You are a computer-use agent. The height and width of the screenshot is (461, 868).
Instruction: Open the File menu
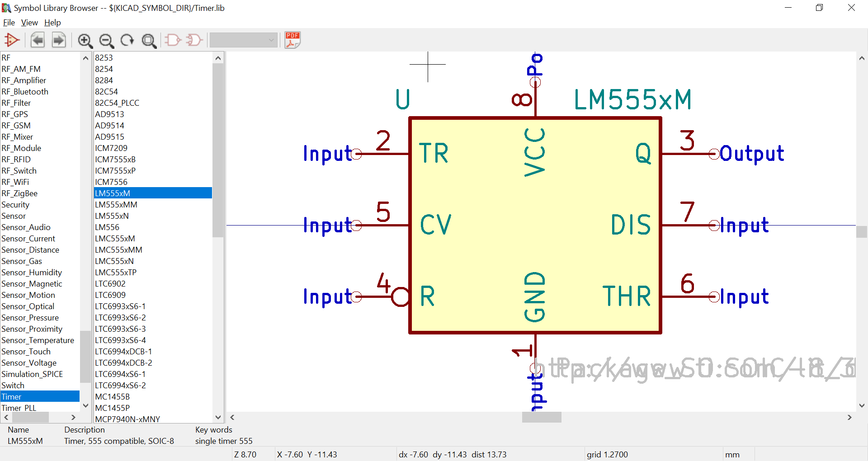(x=9, y=23)
